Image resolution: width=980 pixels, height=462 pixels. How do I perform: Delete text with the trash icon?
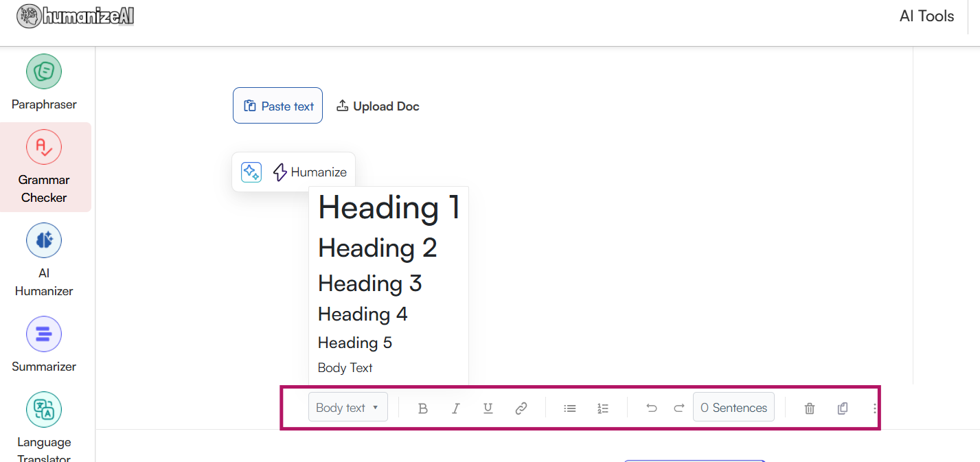point(810,408)
